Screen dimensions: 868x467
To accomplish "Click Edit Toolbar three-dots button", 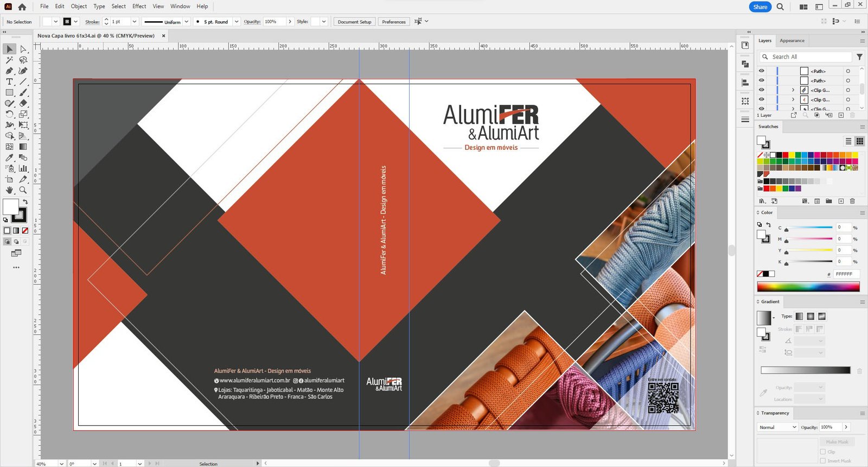I will click(16, 267).
